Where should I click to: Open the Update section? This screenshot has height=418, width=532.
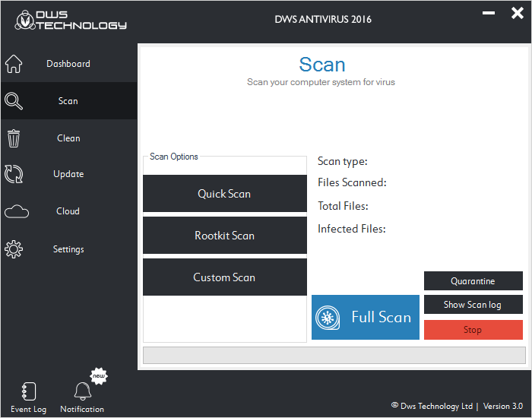(68, 174)
